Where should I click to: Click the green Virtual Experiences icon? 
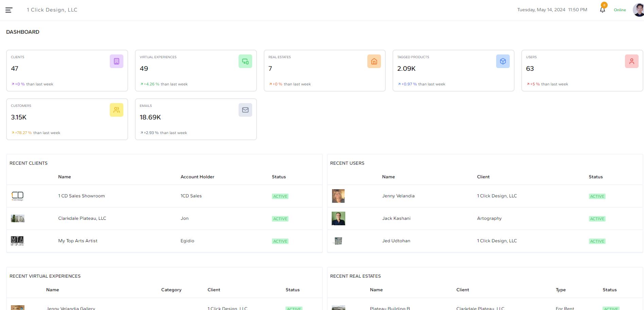245,61
